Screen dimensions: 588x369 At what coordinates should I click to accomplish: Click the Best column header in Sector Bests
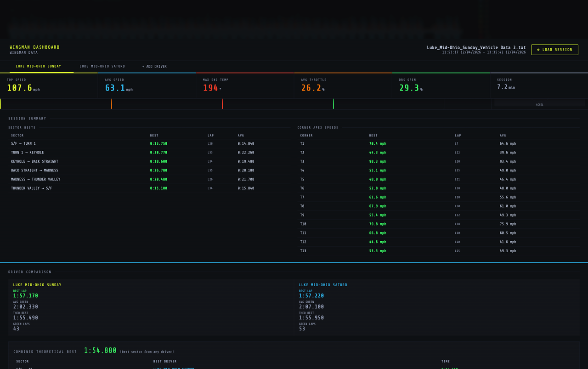pos(154,136)
